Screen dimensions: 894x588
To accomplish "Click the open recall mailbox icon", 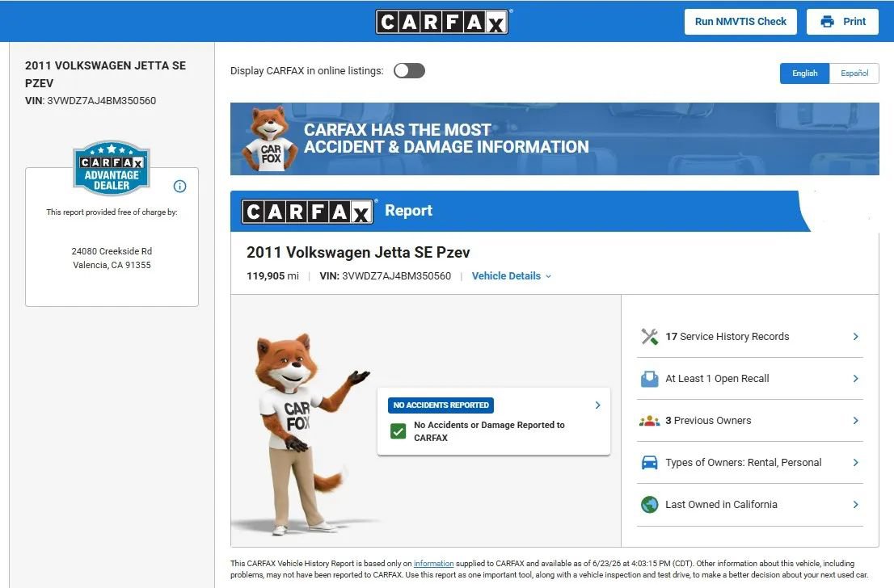I will point(649,379).
